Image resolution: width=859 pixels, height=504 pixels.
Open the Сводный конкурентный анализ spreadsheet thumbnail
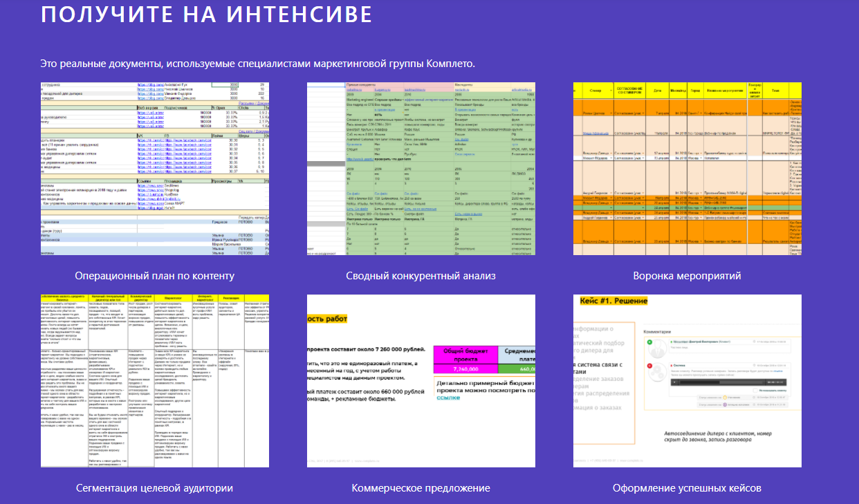point(421,168)
